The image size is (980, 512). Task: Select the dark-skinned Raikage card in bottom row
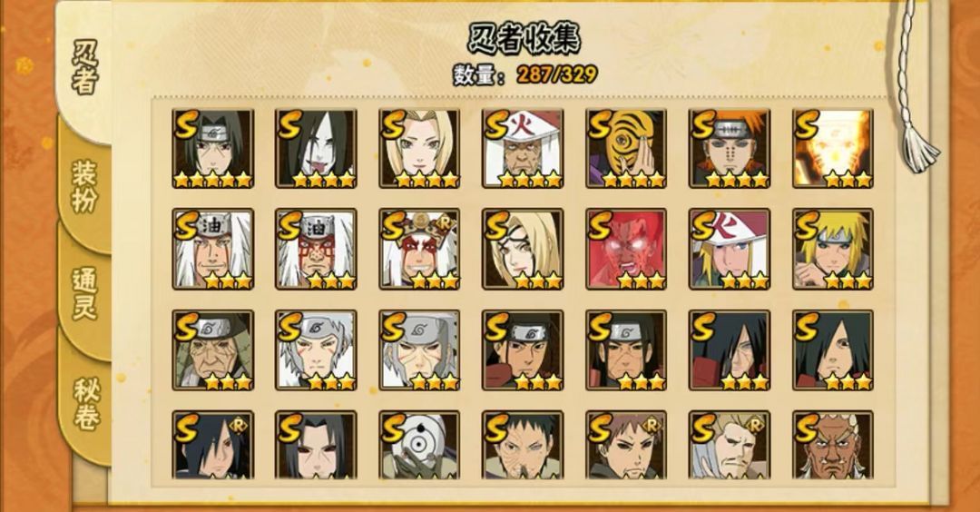tap(833, 445)
